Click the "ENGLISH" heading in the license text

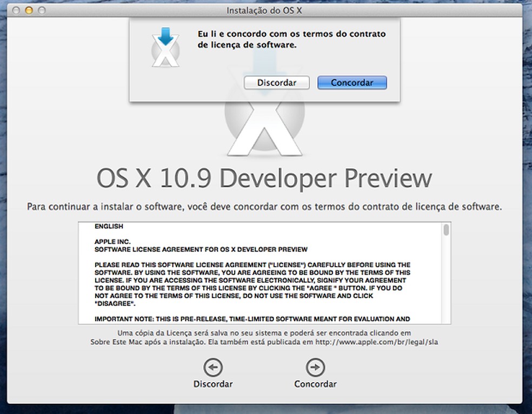(x=109, y=226)
